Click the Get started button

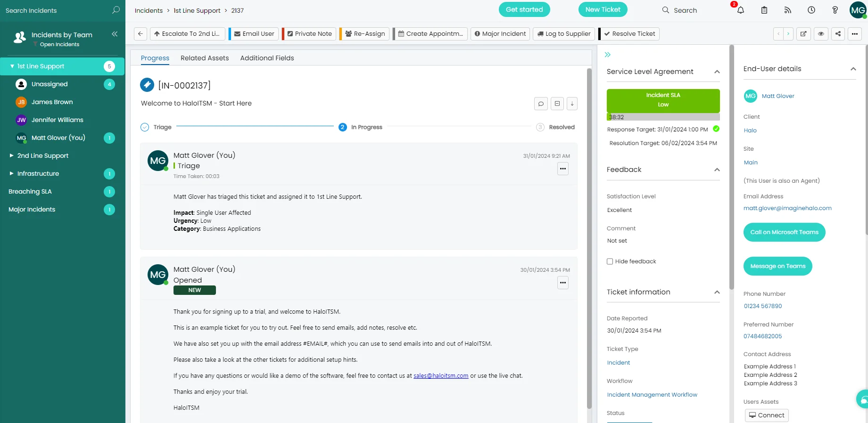[x=524, y=9]
